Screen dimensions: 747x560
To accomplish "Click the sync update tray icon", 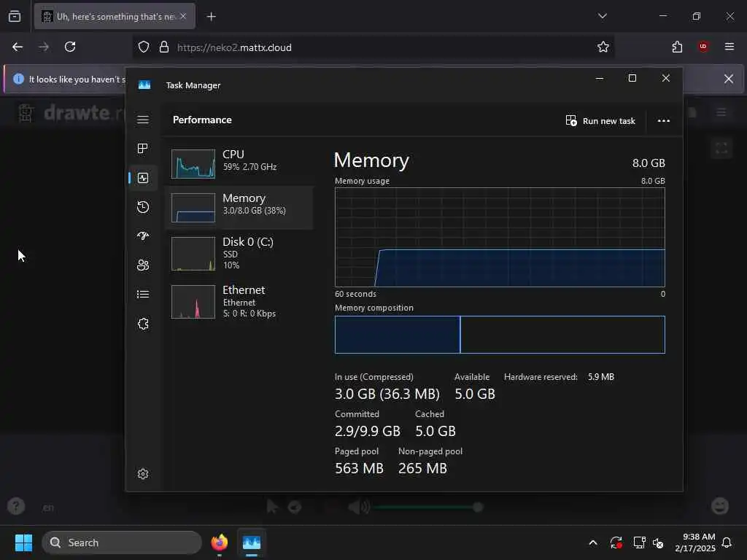I will click(616, 542).
